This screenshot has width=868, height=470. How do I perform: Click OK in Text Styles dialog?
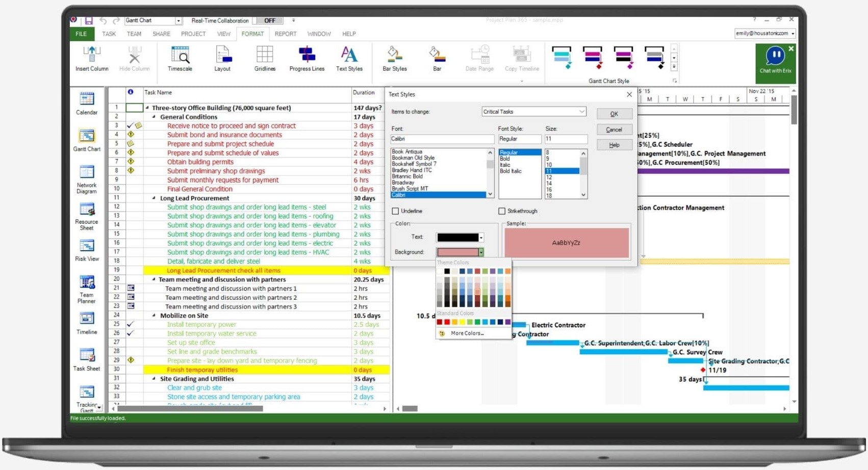614,114
